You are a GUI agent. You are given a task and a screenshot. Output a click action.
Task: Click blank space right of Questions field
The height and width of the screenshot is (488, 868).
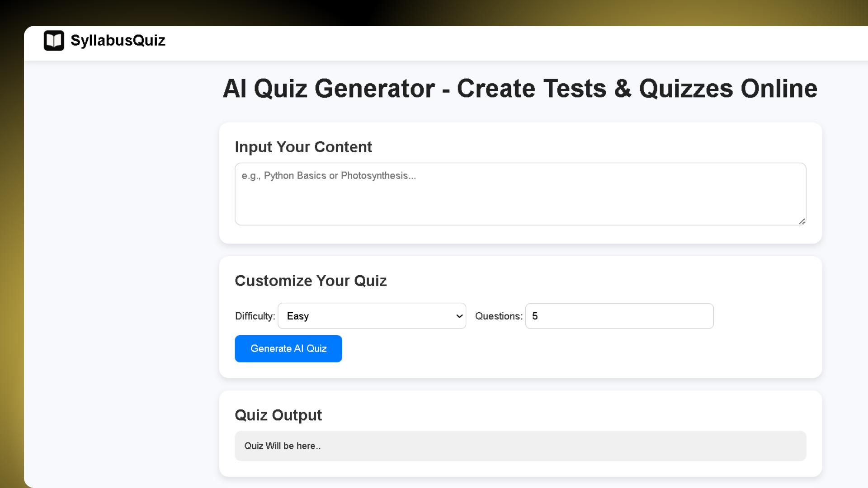(x=764, y=316)
